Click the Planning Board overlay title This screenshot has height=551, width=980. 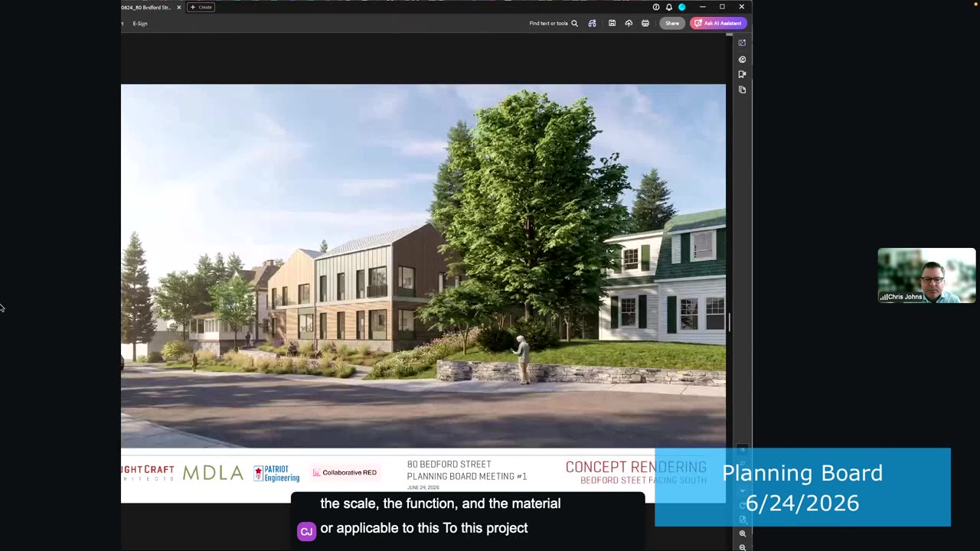802,473
